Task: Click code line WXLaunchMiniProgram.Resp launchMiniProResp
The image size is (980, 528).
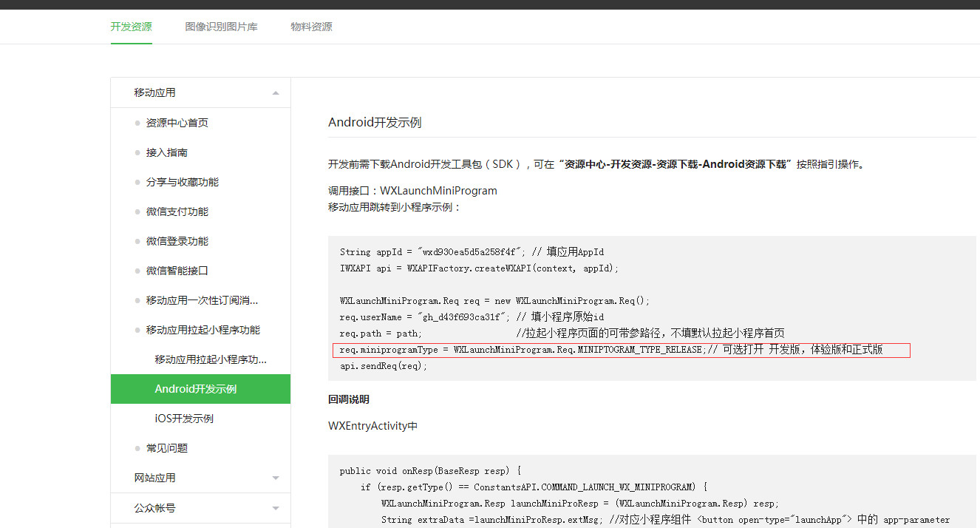Action: pyautogui.click(x=580, y=504)
